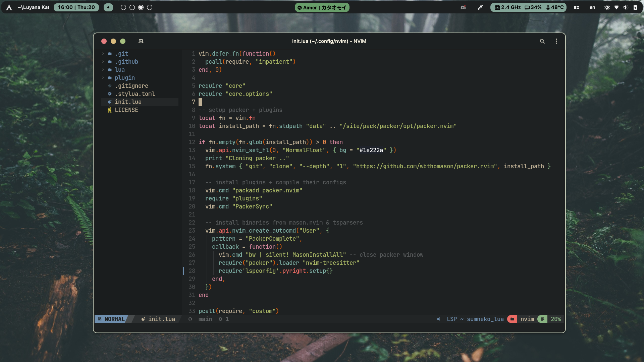Click the window layout icon in top bar
644x362 pixels.
577,7
